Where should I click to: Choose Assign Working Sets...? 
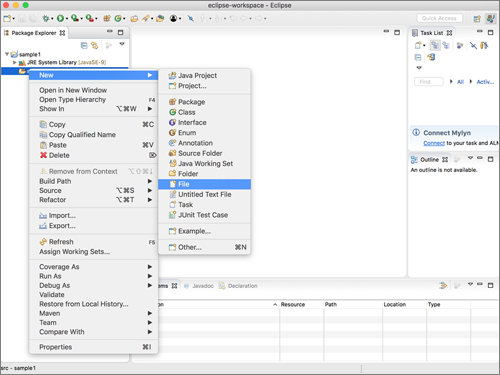tap(93, 252)
